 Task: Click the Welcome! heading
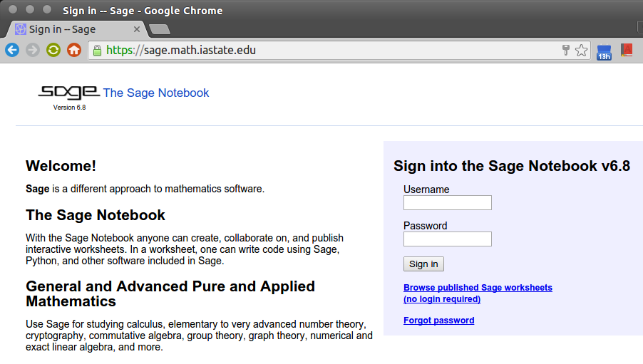point(61,166)
